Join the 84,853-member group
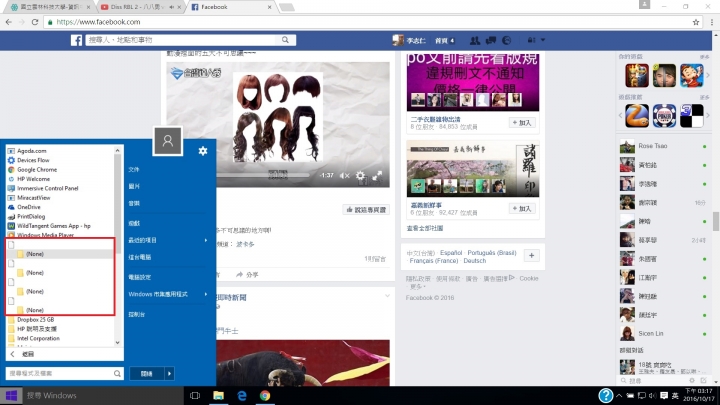 pyautogui.click(x=522, y=123)
